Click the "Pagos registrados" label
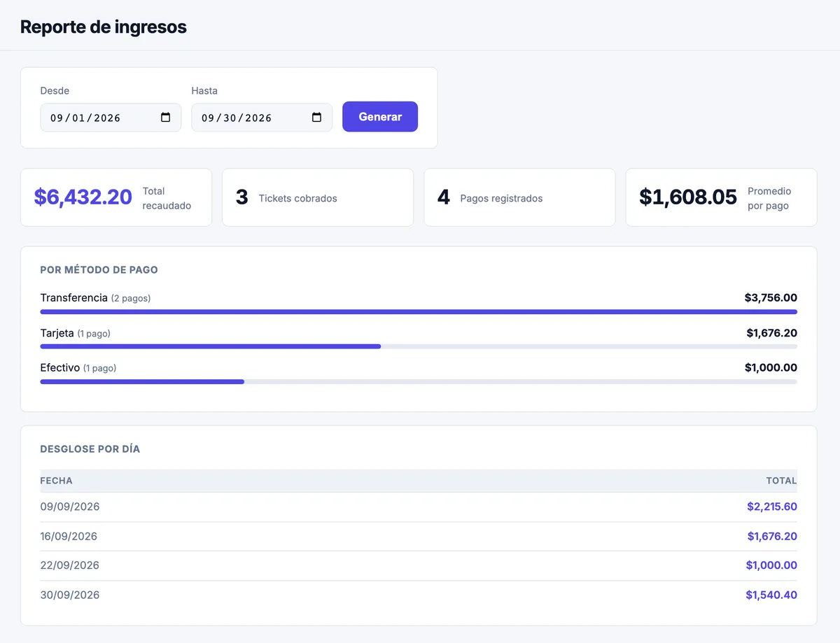 [x=501, y=199]
